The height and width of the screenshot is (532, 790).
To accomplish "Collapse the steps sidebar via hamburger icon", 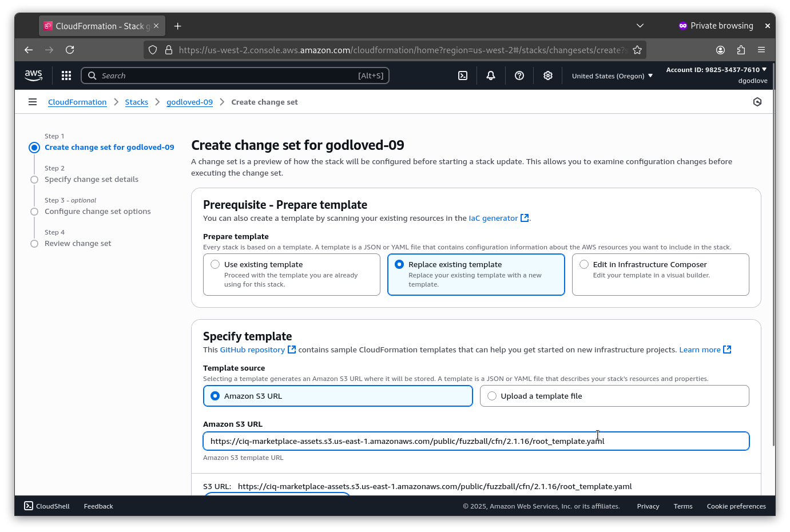I will click(33, 101).
